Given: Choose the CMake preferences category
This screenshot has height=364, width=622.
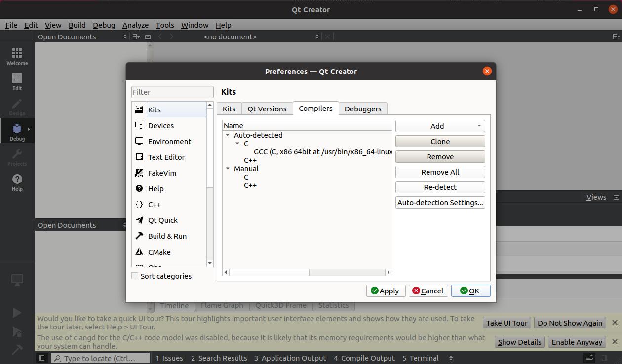Looking at the screenshot, I should pos(159,252).
